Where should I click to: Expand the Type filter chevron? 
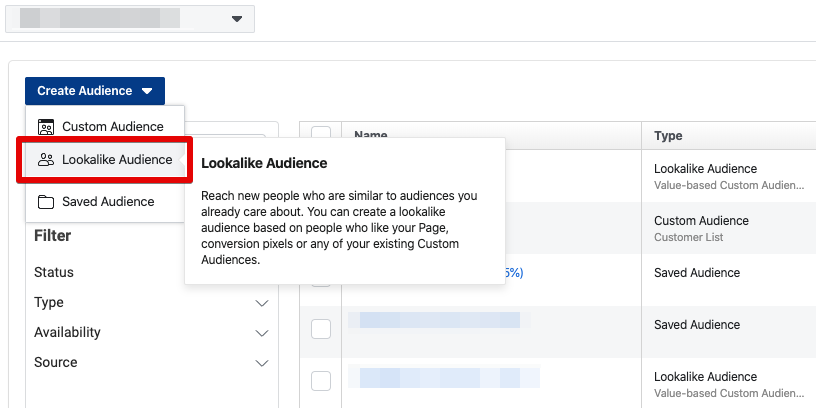point(262,303)
